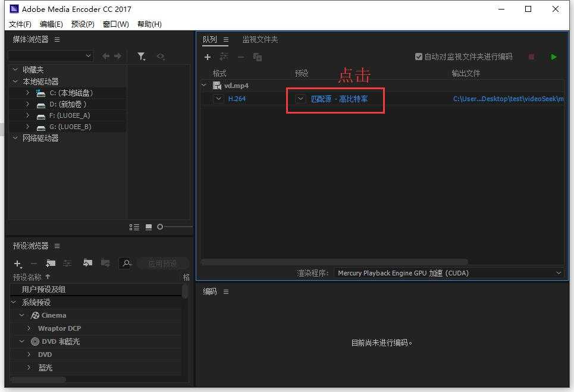Open the preset dropdown arrow for 匹配源
The height and width of the screenshot is (392, 574).
coord(300,99)
